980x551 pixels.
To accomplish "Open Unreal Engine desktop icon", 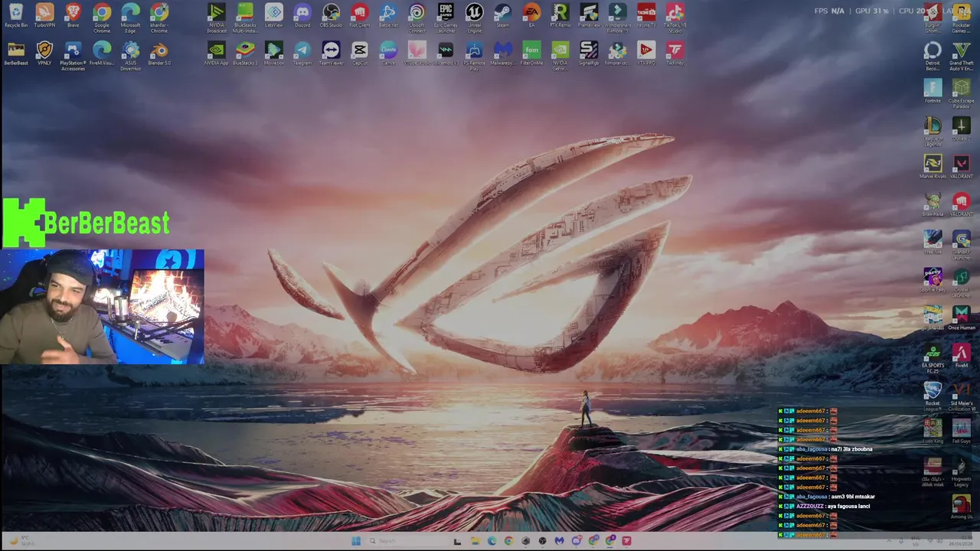I will 474,17.
